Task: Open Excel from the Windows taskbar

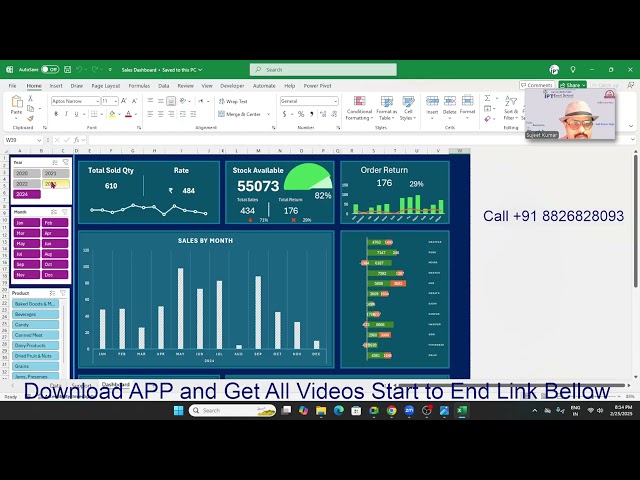Action: [462, 410]
